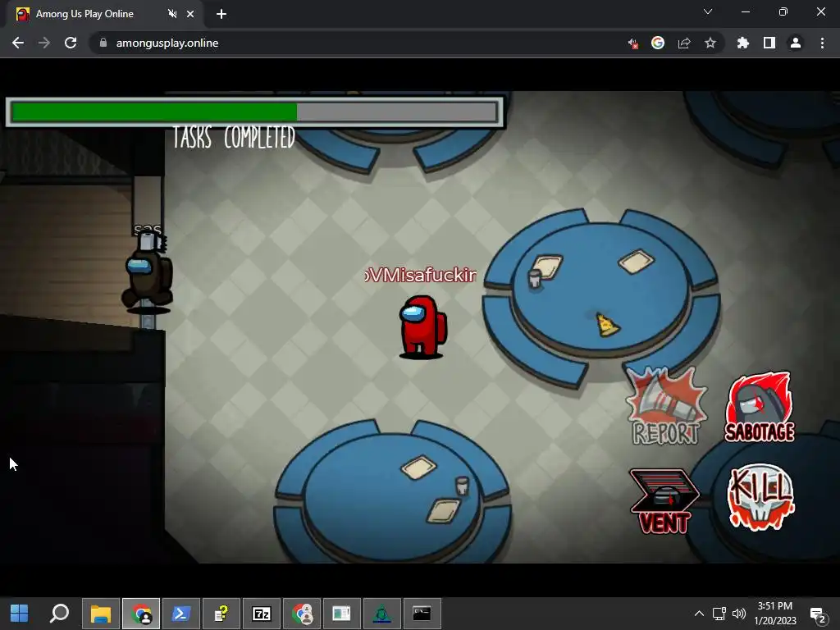The image size is (840, 630).
Task: Open the notification center with 2 alerts
Action: pos(818,614)
